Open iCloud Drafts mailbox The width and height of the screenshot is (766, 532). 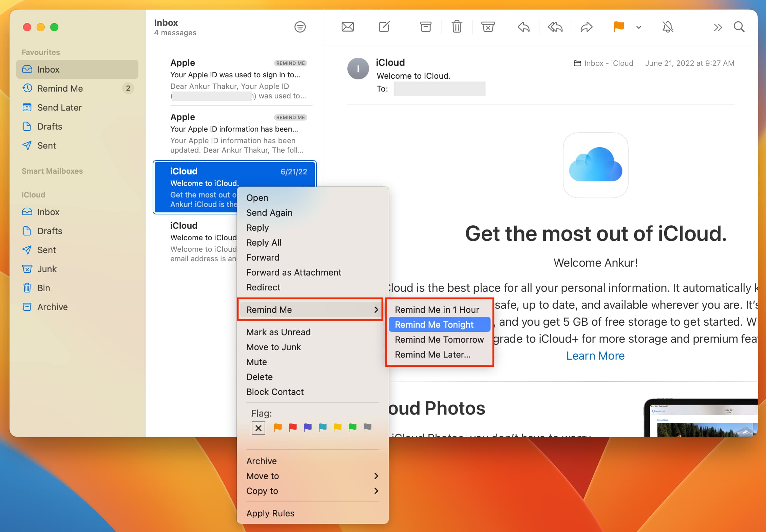tap(77, 231)
